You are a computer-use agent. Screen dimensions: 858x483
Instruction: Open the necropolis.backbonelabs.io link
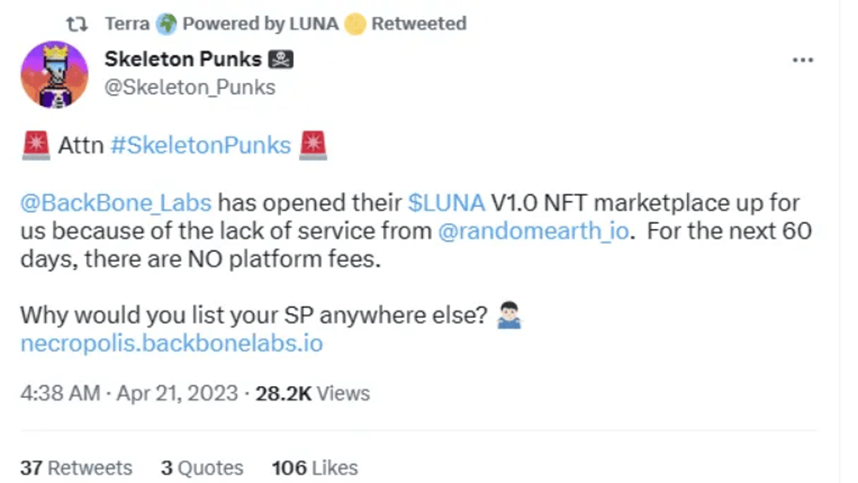171,344
